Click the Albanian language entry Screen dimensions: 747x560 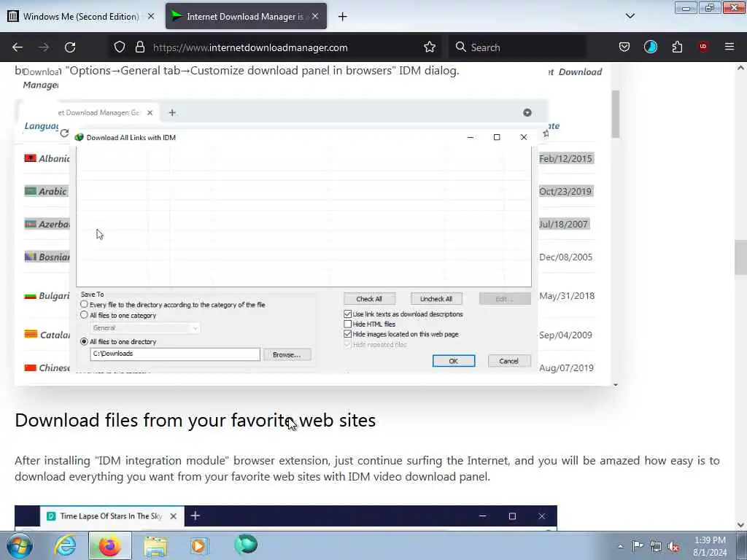click(x=54, y=158)
